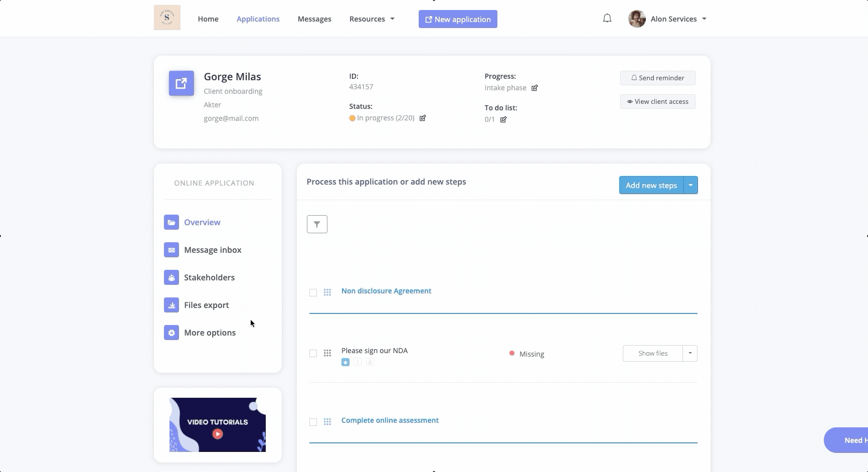Edit to do list pencil icon

click(503, 119)
